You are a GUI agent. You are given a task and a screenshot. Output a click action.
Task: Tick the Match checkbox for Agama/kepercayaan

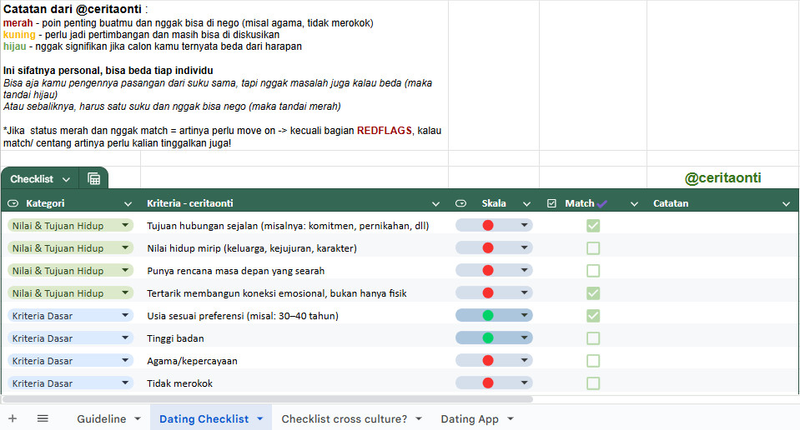click(593, 361)
